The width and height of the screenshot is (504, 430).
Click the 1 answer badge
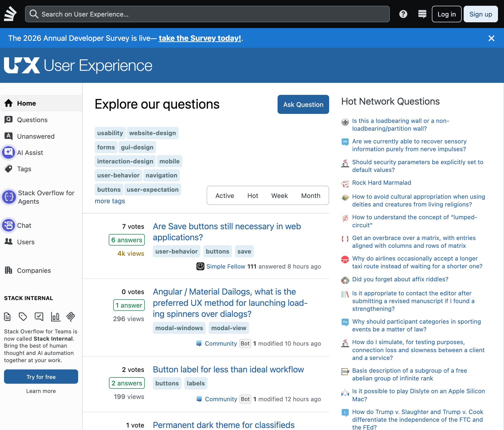coord(129,305)
